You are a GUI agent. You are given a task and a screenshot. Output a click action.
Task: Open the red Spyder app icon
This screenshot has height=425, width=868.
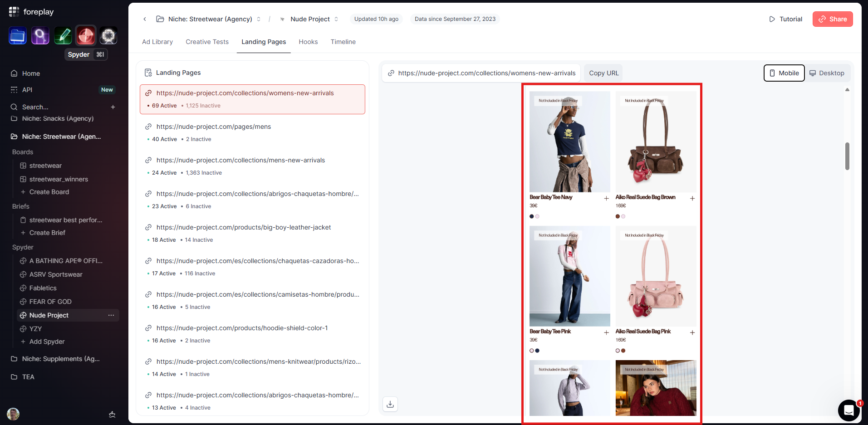86,36
